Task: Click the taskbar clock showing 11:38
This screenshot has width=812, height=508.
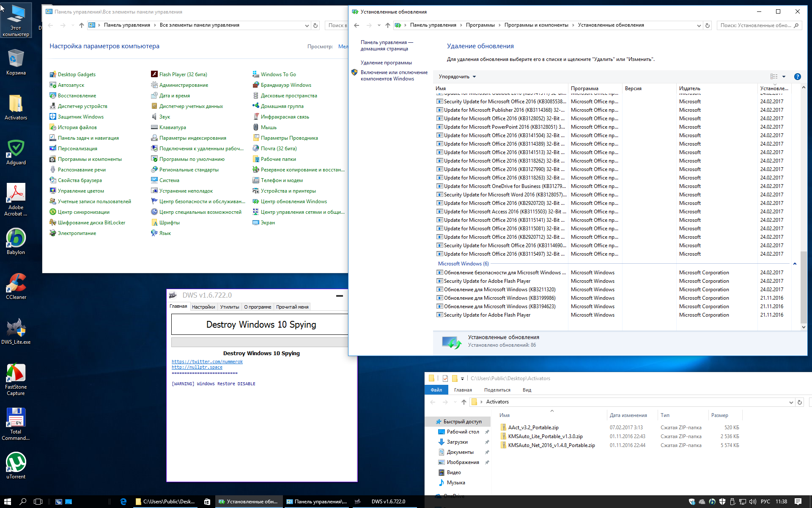Action: tap(781, 502)
